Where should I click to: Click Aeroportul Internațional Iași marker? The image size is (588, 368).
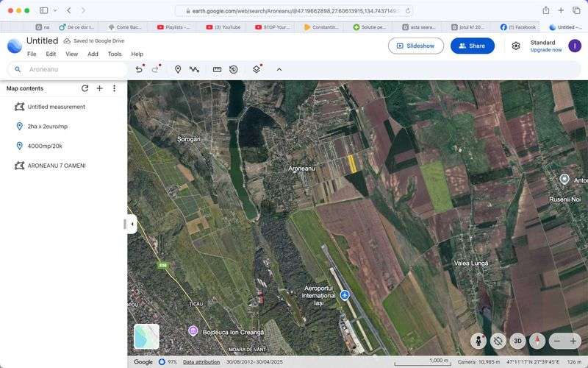[345, 296]
